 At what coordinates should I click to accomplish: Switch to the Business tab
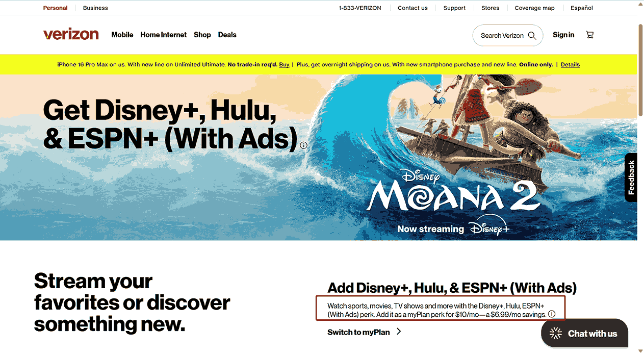click(95, 8)
